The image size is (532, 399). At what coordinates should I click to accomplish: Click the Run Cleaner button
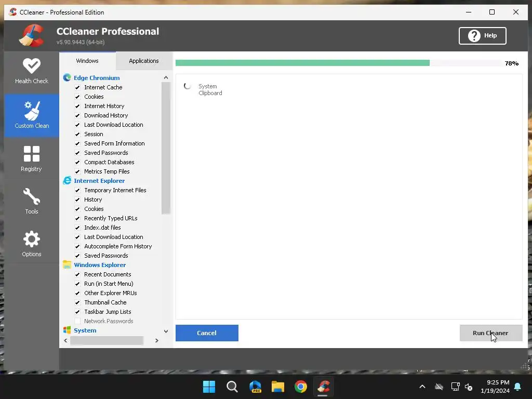[490, 333]
